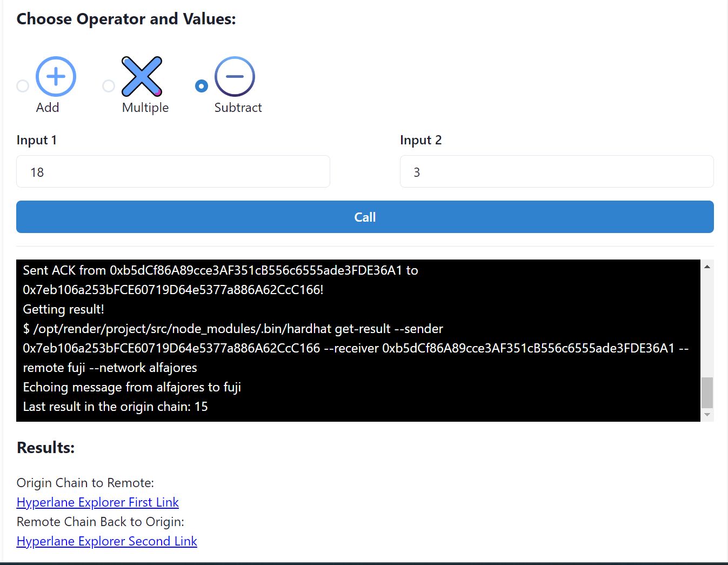Image resolution: width=728 pixels, height=565 pixels.
Task: Click the 'Input 2' label
Action: 421,140
